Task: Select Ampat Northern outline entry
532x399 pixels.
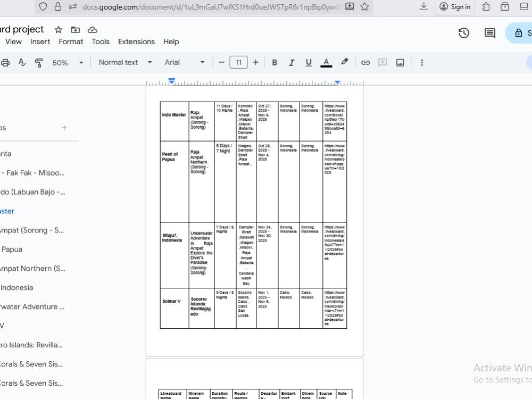Action: tap(32, 268)
